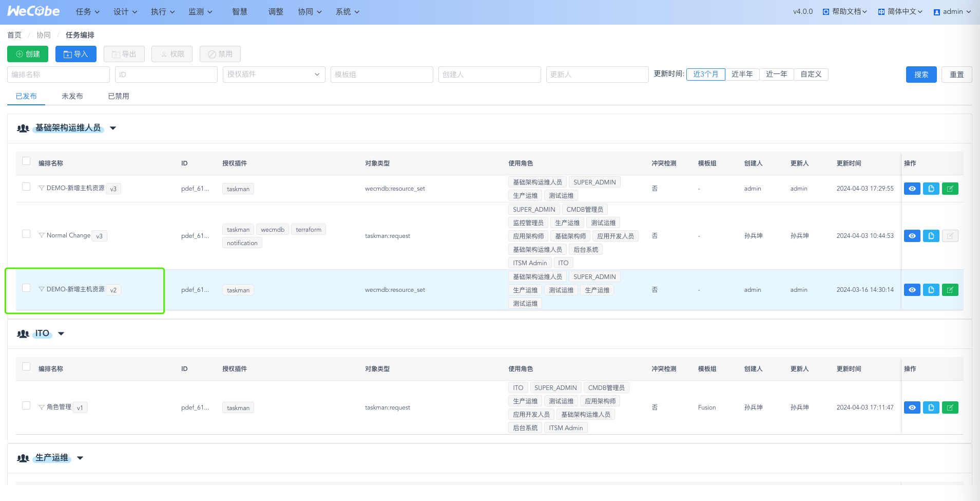The height and width of the screenshot is (501, 980).
Task: Edit the DEMO-新增主机资源 v2 workflow
Action: 950,290
